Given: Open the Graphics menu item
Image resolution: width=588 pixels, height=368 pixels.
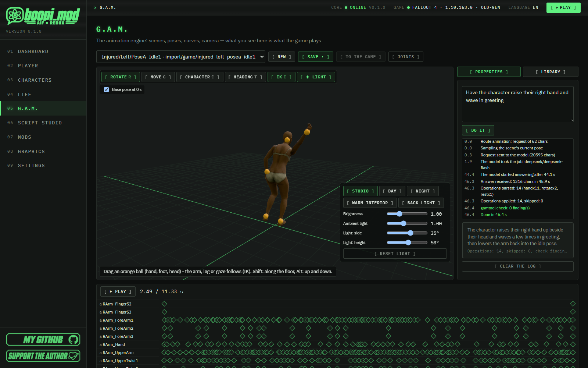Looking at the screenshot, I should 43,152.
